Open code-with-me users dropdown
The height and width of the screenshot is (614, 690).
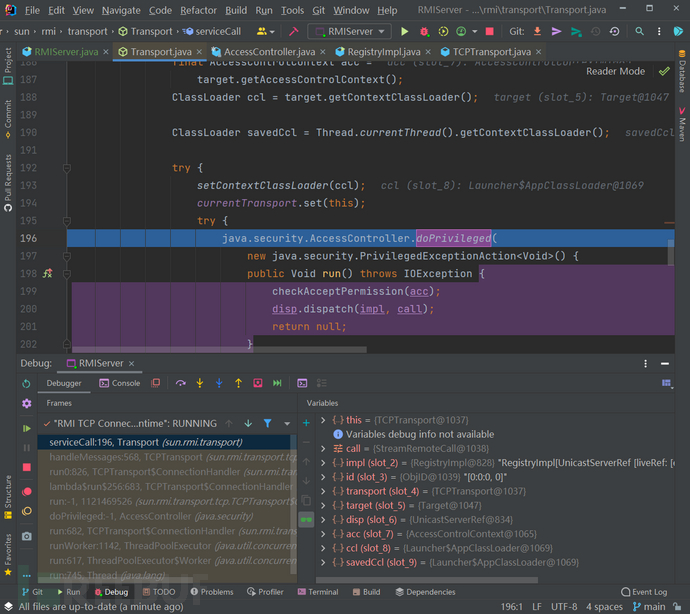click(265, 31)
